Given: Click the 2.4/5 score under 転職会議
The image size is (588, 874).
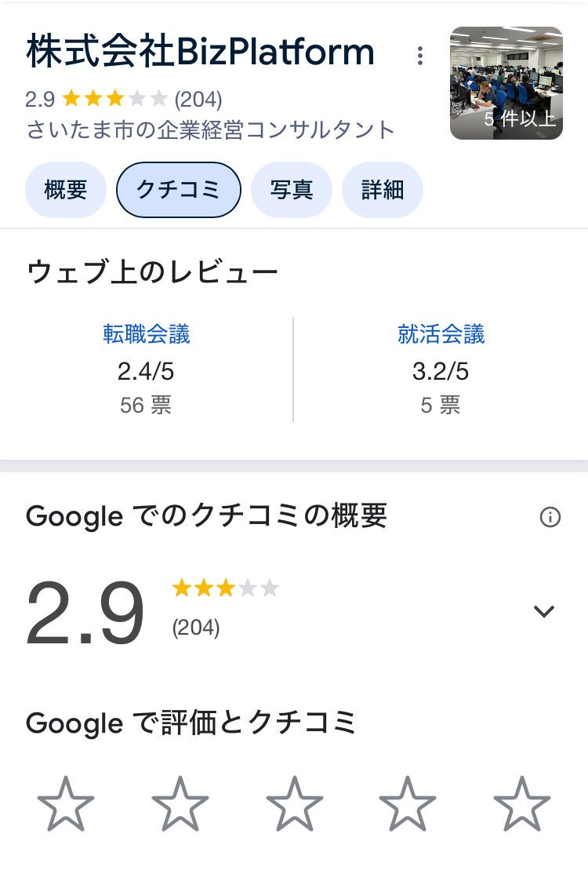Looking at the screenshot, I should [146, 371].
